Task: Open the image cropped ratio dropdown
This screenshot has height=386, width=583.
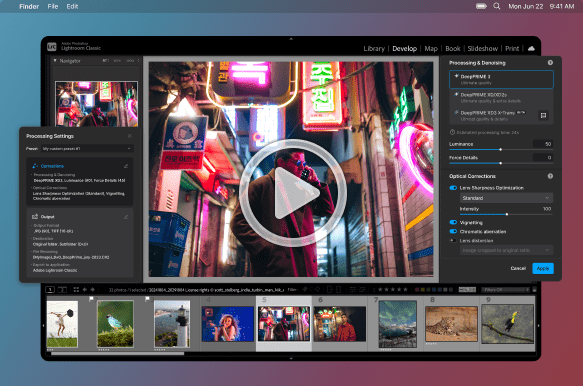Action: pyautogui.click(x=506, y=250)
